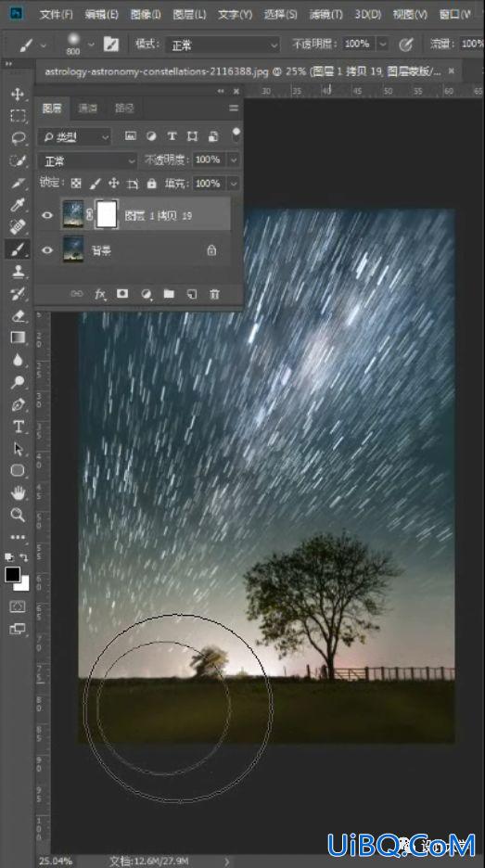Lock transparent pixels
Image resolution: width=485 pixels, height=868 pixels.
point(76,184)
